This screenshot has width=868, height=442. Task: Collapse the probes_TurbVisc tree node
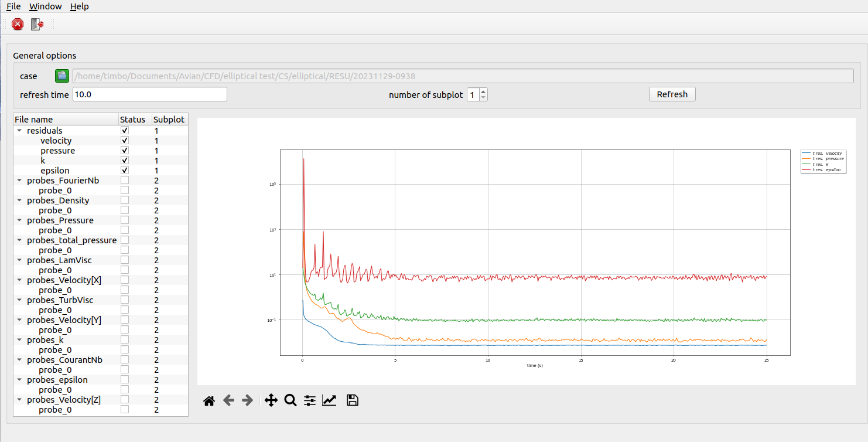(x=19, y=300)
